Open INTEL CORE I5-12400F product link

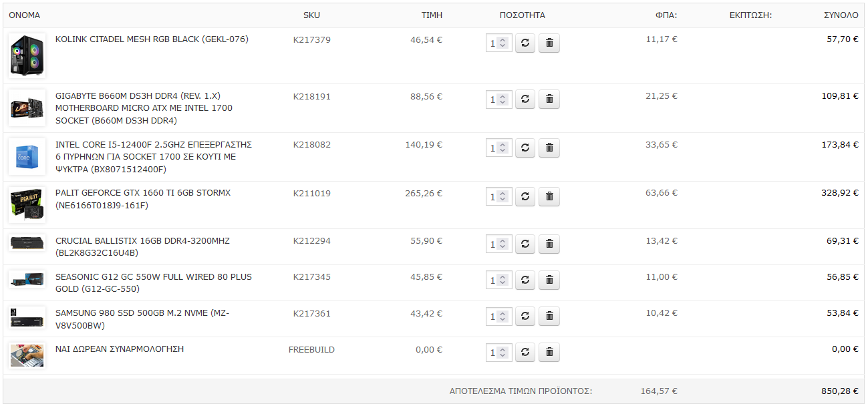coord(154,157)
